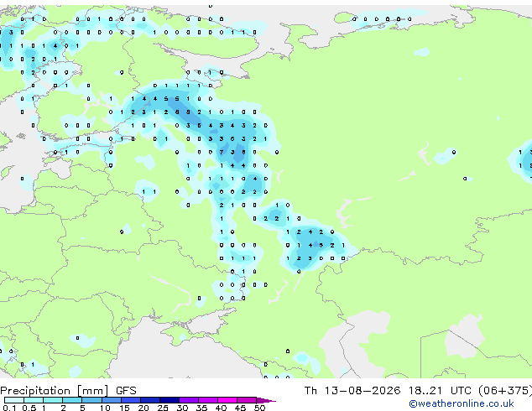
Task: Click the legend tick label '35'
Action: [201, 408]
